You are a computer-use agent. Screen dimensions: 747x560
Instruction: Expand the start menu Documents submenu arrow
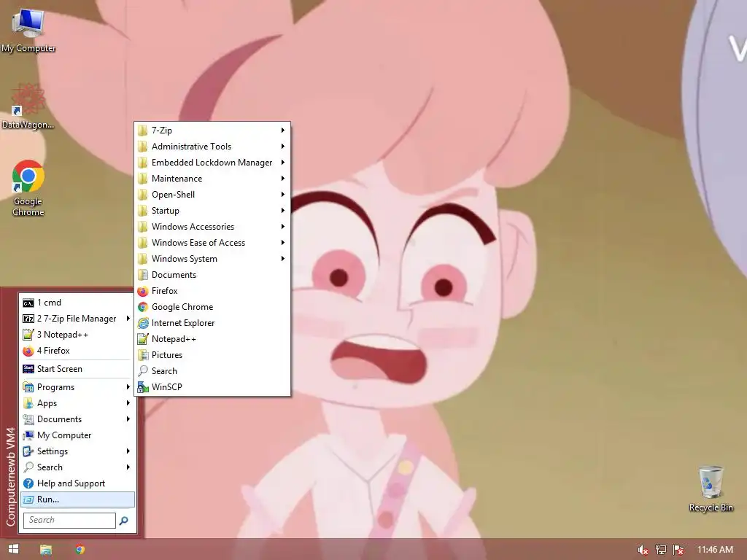pos(128,419)
